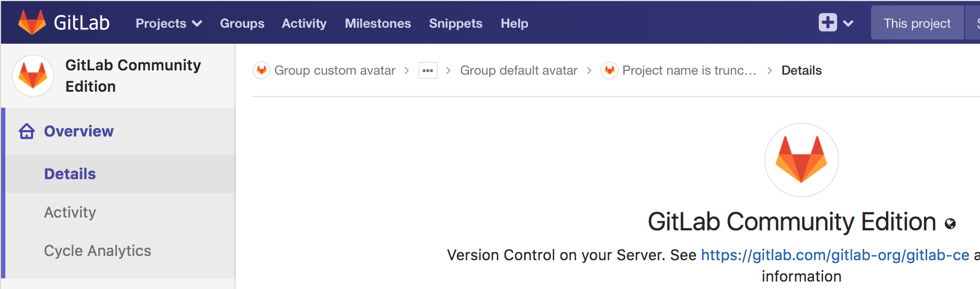Open the gitlab.com/gitlab-org/gitlab-ce link
Image resolution: width=980 pixels, height=289 pixels.
click(834, 255)
